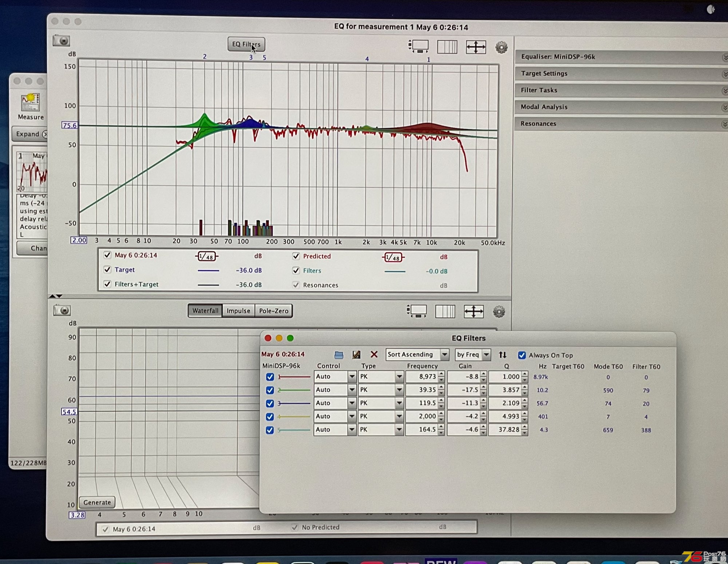Click the EQ Filters button above the graph
The image size is (728, 564).
pyautogui.click(x=246, y=44)
